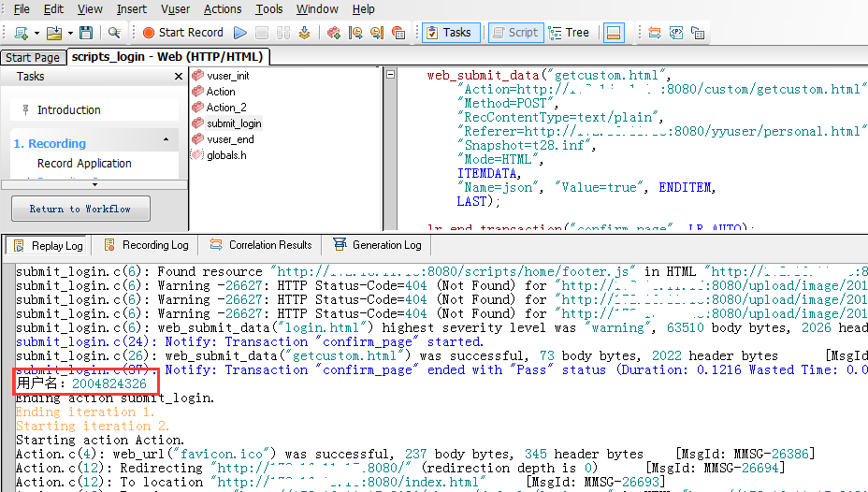Viewport: 868px width, 492px height.
Task: Click the Return to Workflow button
Action: point(80,209)
